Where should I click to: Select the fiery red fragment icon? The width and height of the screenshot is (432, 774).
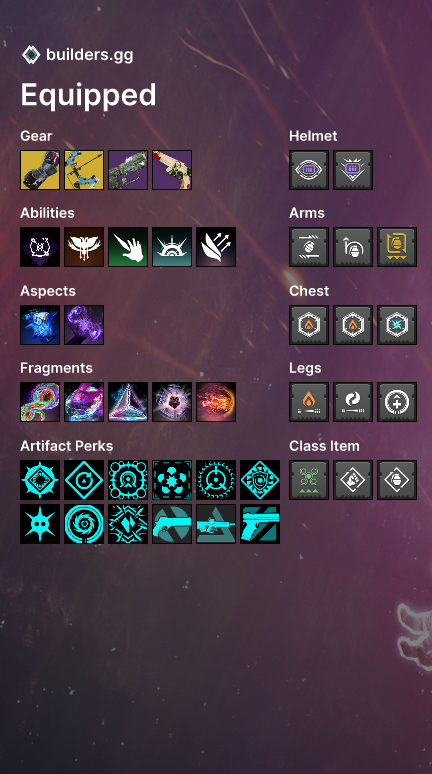(x=216, y=402)
